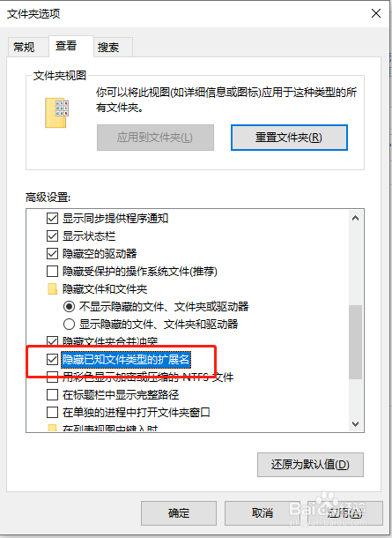Click the advanced settings scrollbar thumb
Viewport: 392px width, 538px height.
coord(355,342)
